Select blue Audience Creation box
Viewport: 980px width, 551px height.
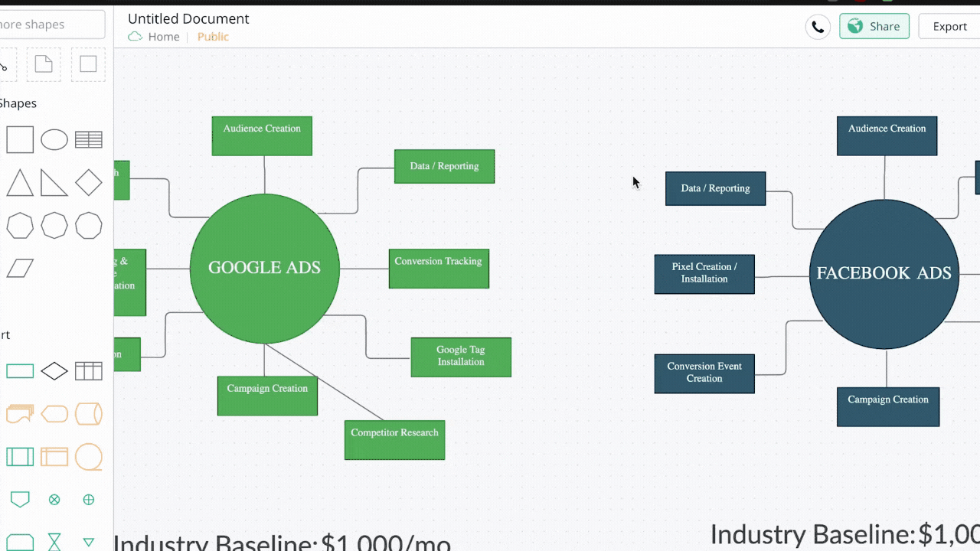(x=887, y=135)
